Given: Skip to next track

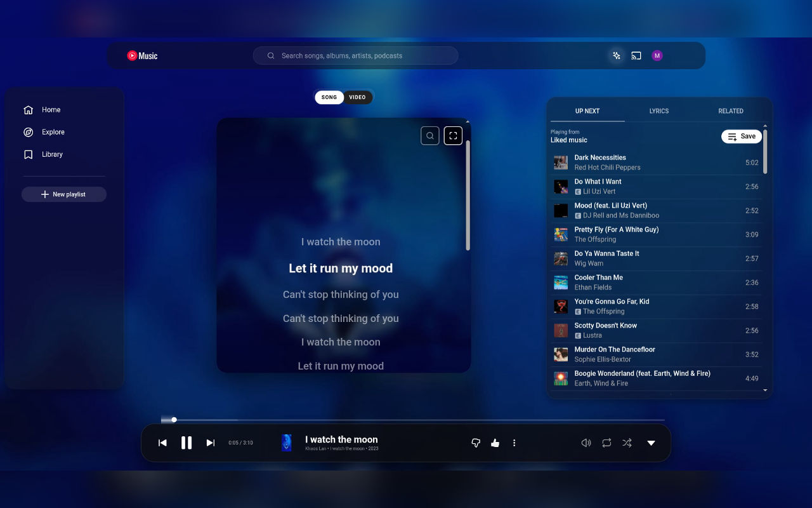Looking at the screenshot, I should coord(211,443).
